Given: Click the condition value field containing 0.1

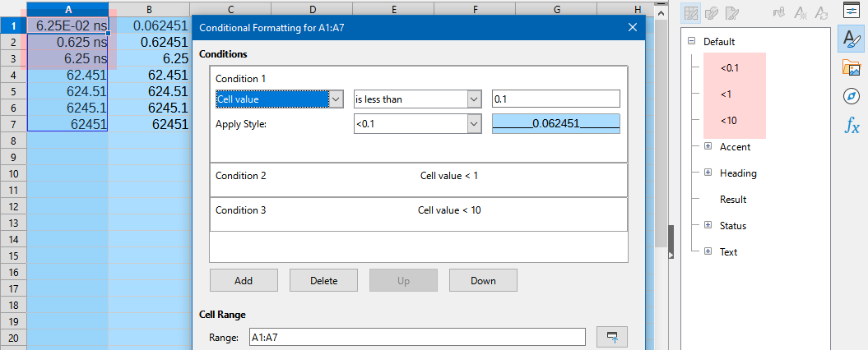Looking at the screenshot, I should 555,99.
